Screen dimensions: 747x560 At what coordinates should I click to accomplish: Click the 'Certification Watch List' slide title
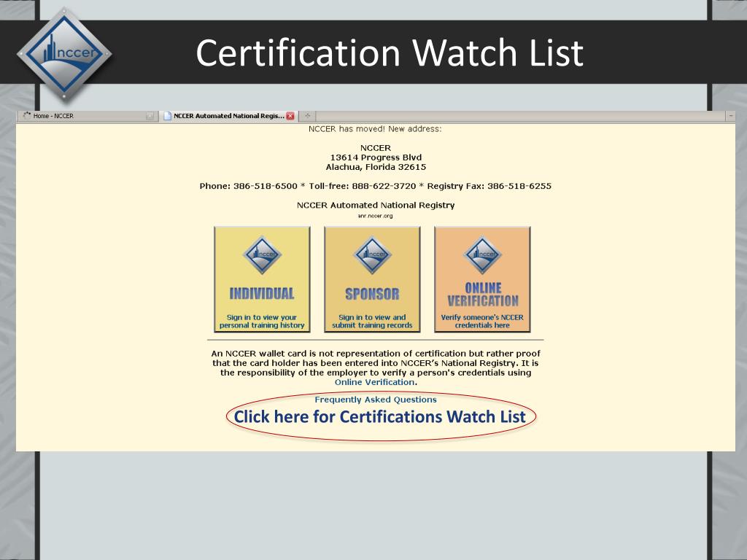coord(390,52)
